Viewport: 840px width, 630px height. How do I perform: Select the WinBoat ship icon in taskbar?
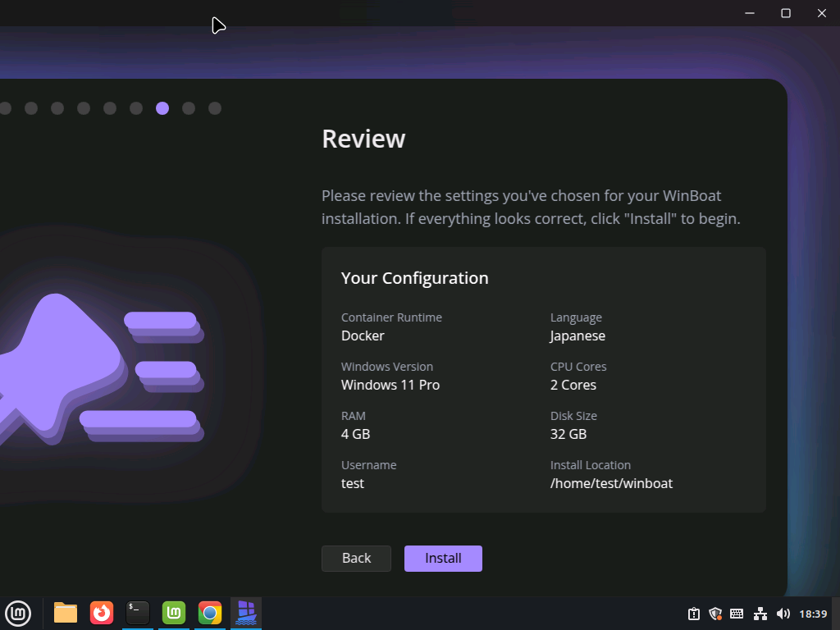(246, 613)
